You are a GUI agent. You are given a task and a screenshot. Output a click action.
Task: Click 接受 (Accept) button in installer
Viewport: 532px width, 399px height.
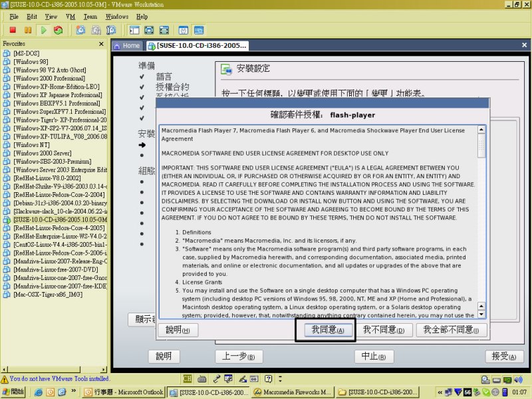click(504, 356)
